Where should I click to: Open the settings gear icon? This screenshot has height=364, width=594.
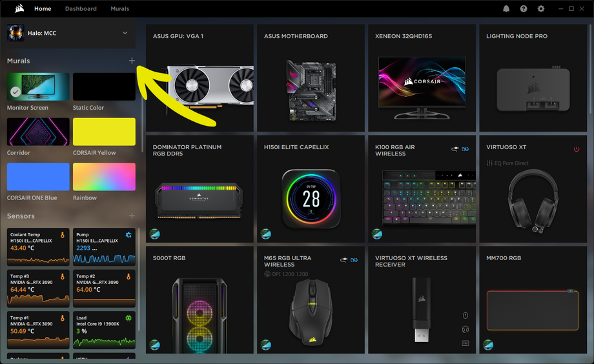pyautogui.click(x=541, y=8)
